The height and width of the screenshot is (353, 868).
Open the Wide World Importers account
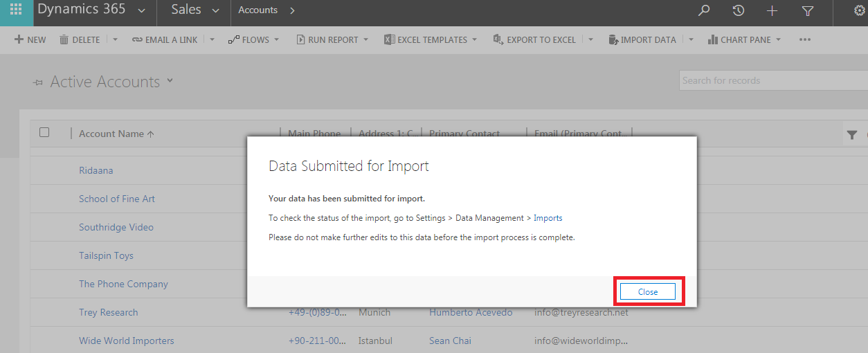(x=127, y=341)
